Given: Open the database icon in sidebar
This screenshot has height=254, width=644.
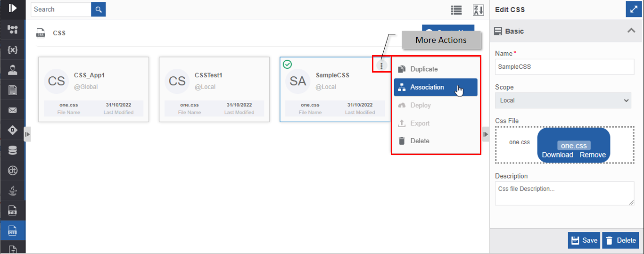Looking at the screenshot, I should (x=13, y=150).
